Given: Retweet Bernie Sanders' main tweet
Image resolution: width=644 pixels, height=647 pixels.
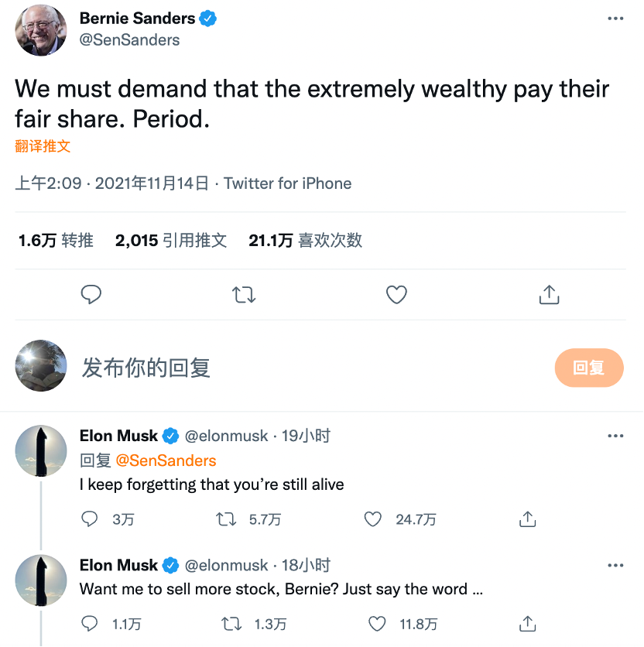Looking at the screenshot, I should point(244,294).
